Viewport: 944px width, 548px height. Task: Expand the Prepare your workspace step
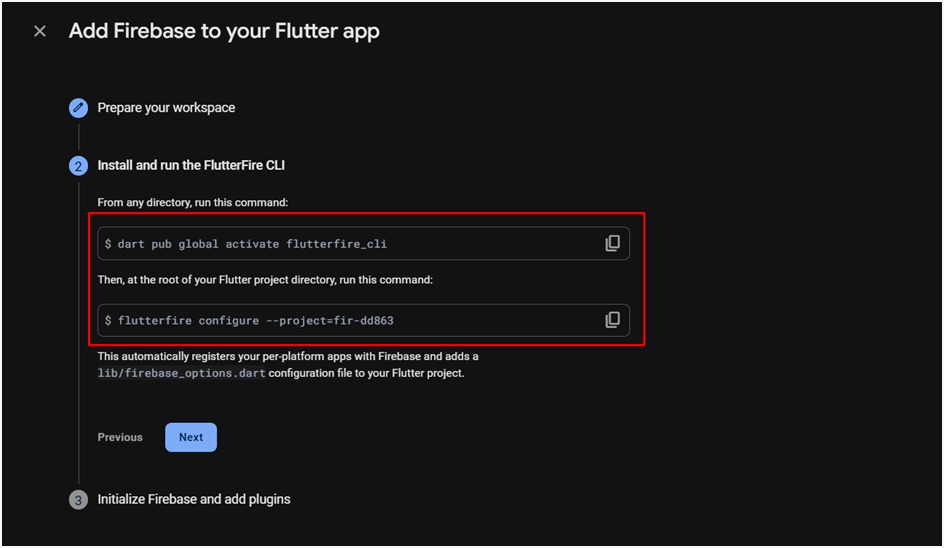point(166,108)
